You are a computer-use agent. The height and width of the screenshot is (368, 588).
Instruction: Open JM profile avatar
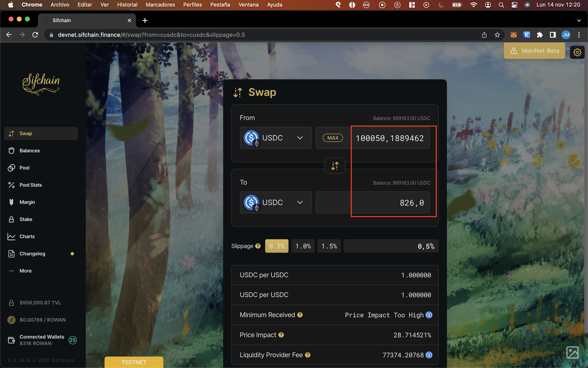(x=566, y=35)
